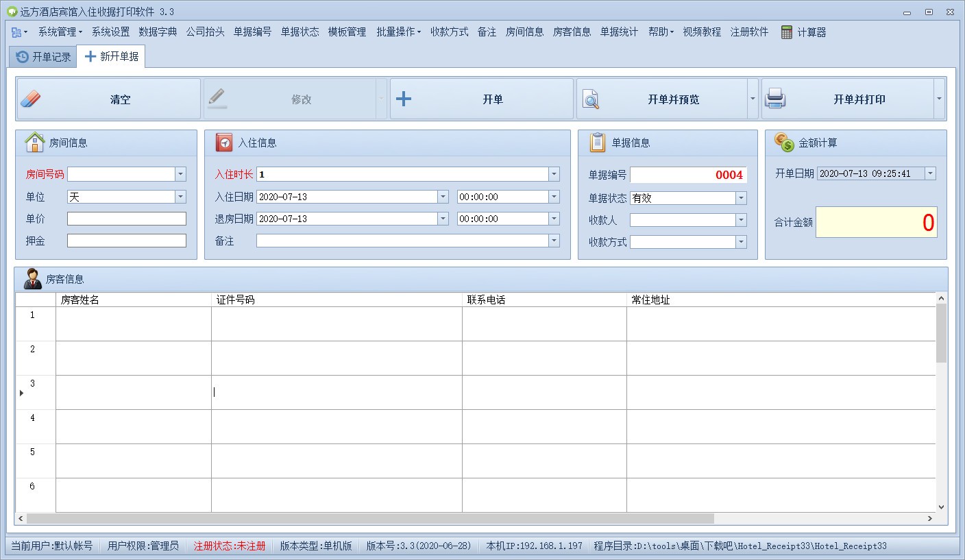Screen dimensions: 965x560
Task: Click the app menu icon at far left of menu bar
Action: 19,32
